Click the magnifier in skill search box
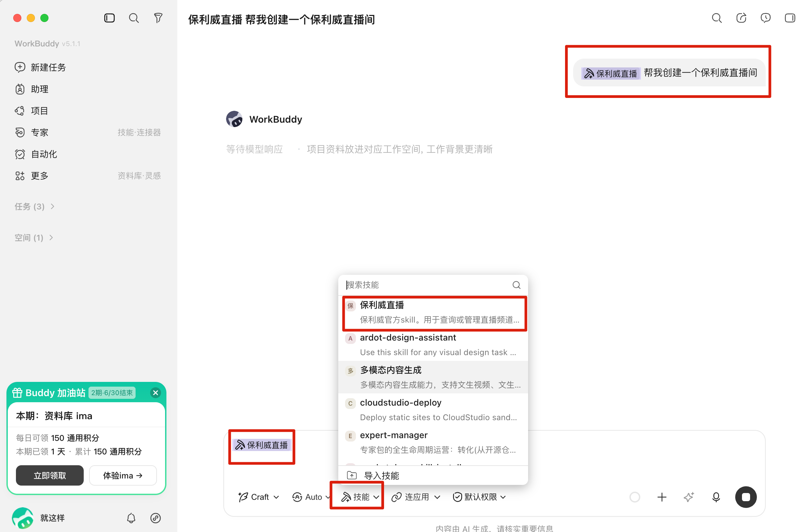Screen dimensions: 804x532 [x=516, y=285]
